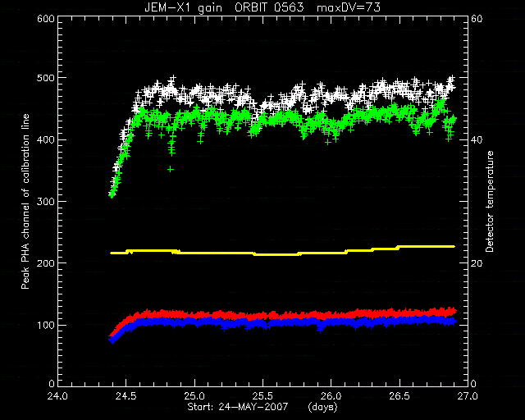
Task: Click the maxDV=73 text in the title
Action: coord(349,7)
